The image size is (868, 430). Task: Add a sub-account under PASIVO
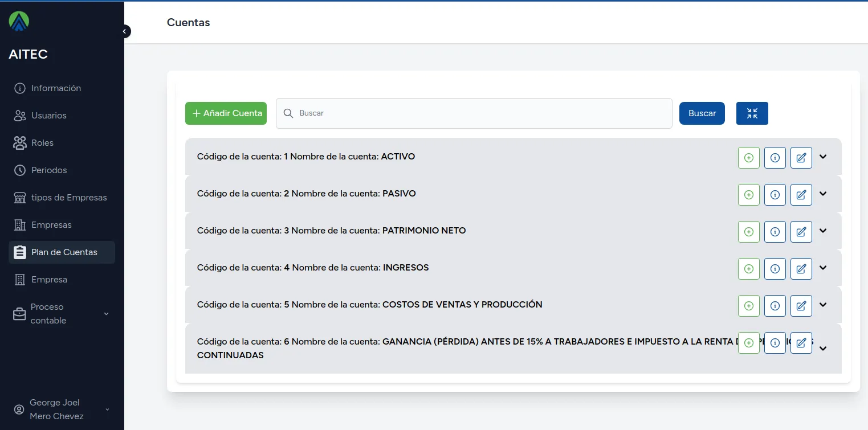point(749,195)
